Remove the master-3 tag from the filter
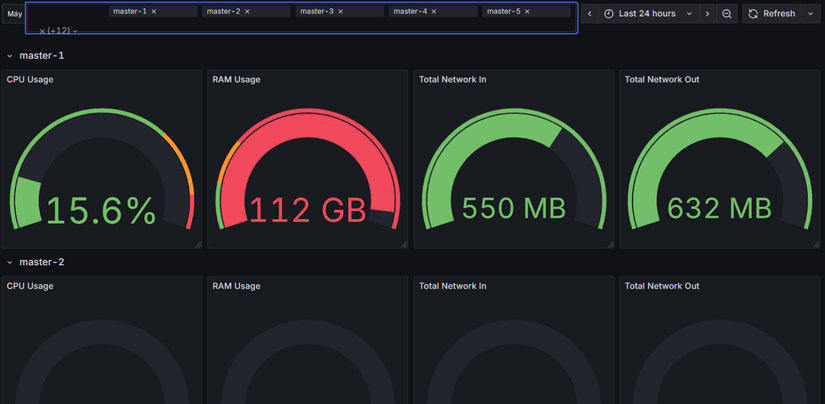The width and height of the screenshot is (825, 404). click(x=340, y=12)
